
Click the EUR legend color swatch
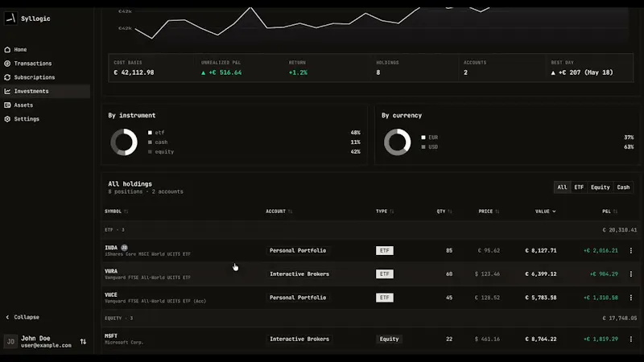click(x=423, y=138)
